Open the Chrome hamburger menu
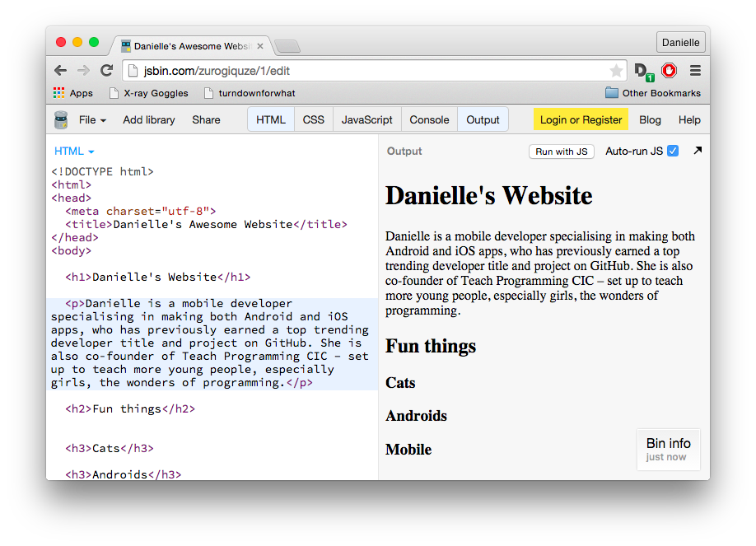 point(695,71)
